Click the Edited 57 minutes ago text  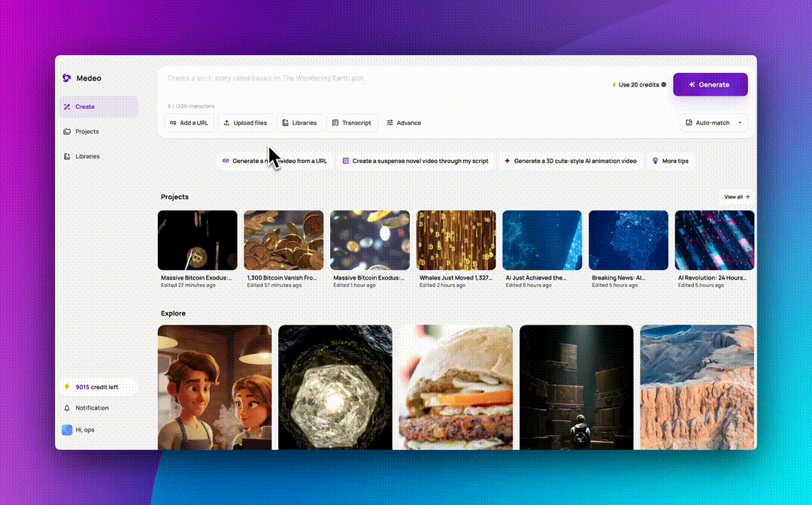point(274,285)
